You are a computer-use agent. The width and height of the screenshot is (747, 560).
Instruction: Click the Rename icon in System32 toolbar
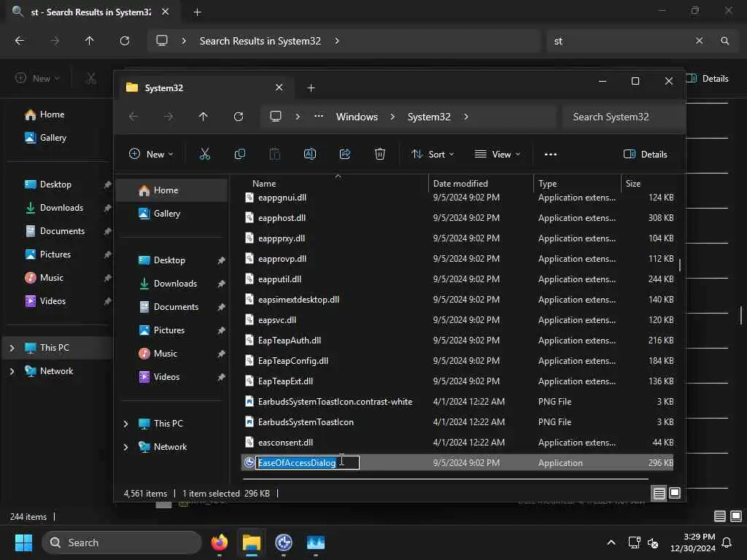[309, 154]
